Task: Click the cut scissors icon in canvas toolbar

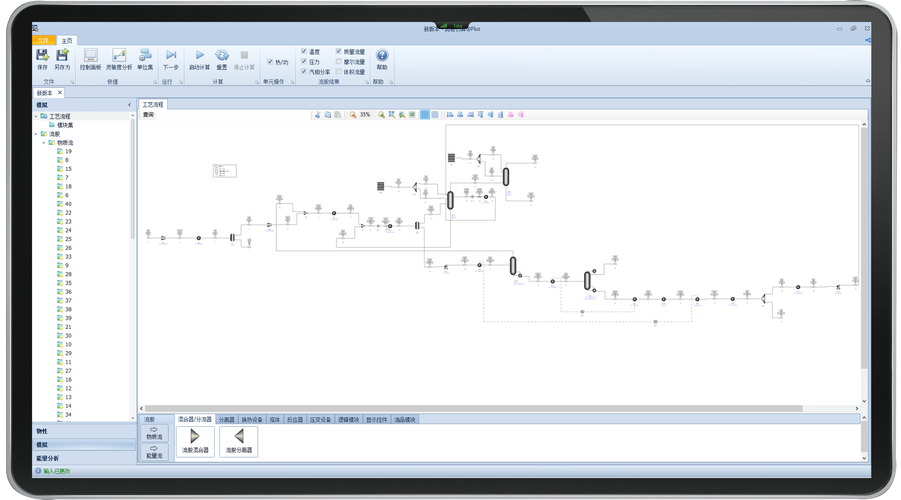Action: point(317,115)
